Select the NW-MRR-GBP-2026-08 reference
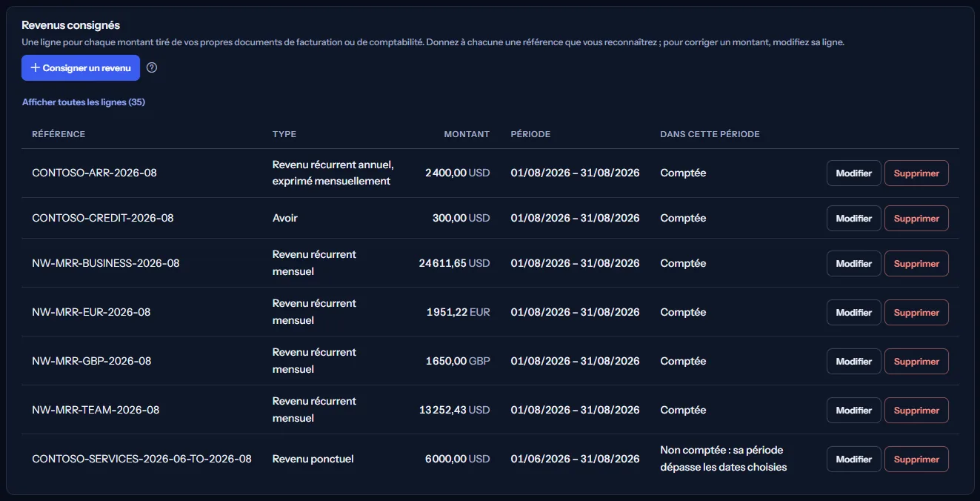Image resolution: width=980 pixels, height=501 pixels. (92, 361)
